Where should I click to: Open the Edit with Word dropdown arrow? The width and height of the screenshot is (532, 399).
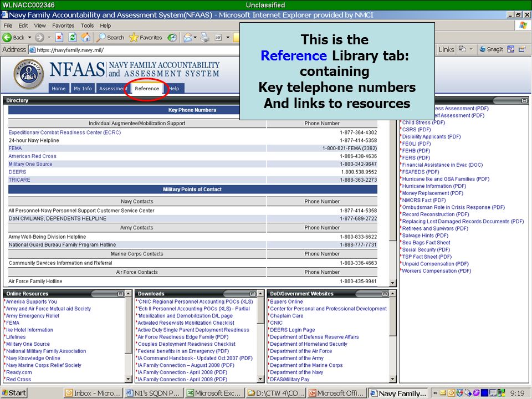click(228, 38)
